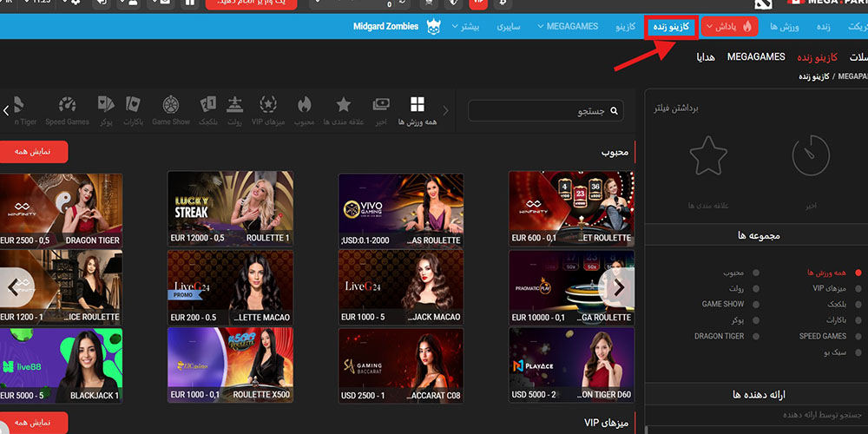
Task: Switch to the هدایا sub-tab
Action: (706, 57)
